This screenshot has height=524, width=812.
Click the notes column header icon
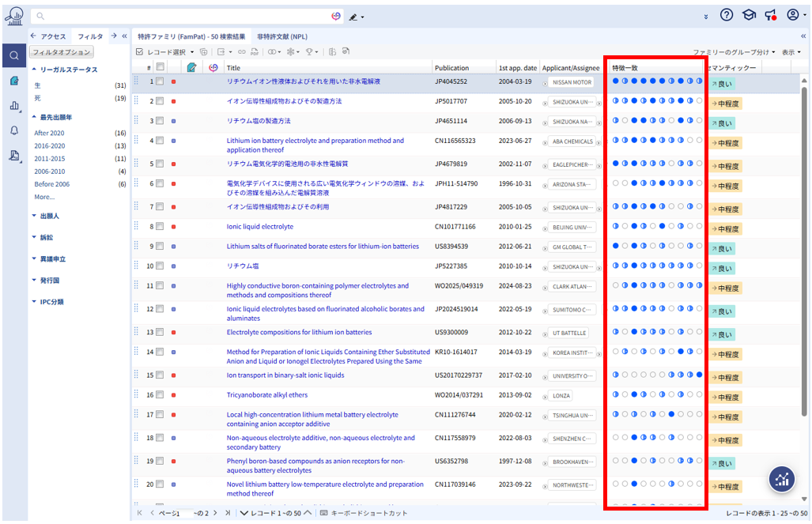[x=191, y=67]
